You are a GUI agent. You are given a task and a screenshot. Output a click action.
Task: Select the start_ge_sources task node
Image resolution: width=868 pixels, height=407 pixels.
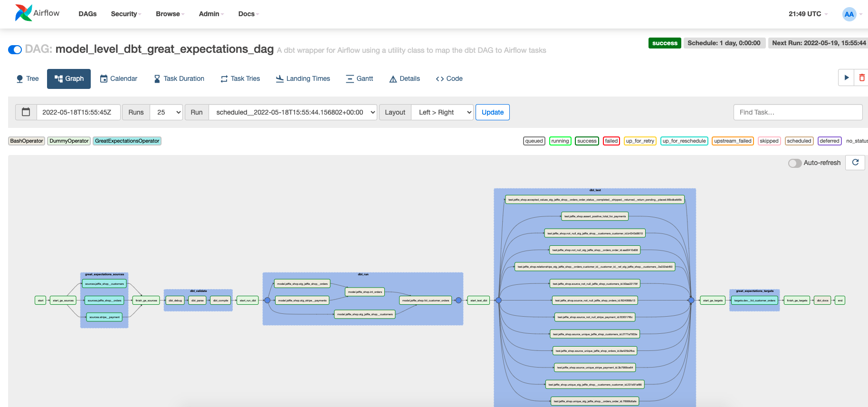coord(63,300)
